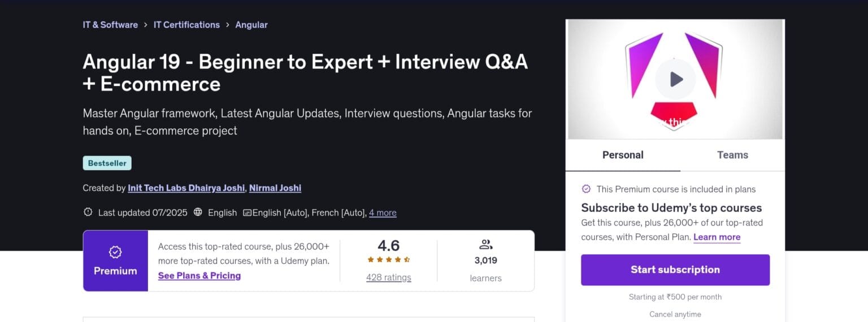This screenshot has width=868, height=322.
Task: Click the last updated alert icon
Action: pyautogui.click(x=88, y=212)
